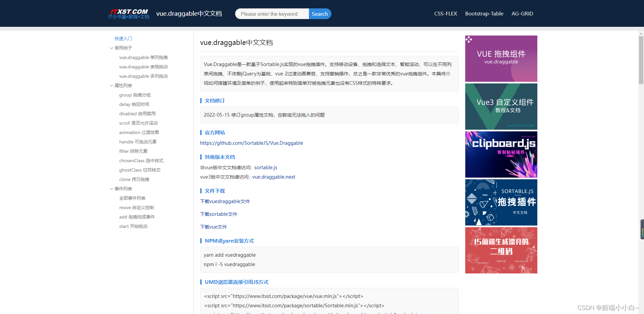Open the Vue.Draggable GitHub repository link
The image size is (644, 314).
point(251,143)
